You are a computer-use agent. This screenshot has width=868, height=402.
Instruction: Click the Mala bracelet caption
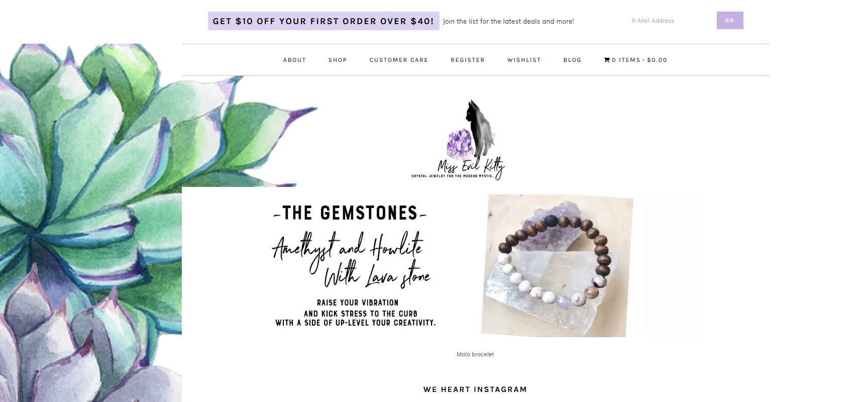(475, 354)
